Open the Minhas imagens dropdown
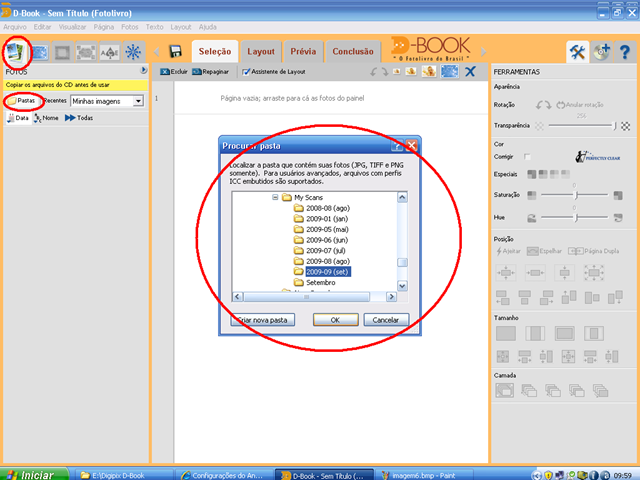 [x=139, y=101]
